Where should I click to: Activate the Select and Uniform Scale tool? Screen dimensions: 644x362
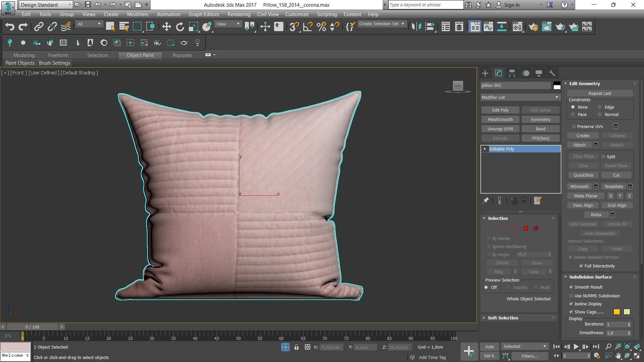193,27
